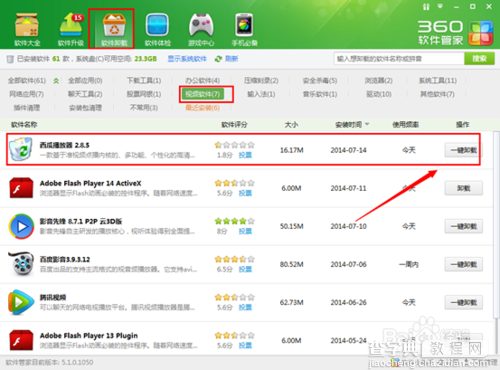Viewport: 500px width, 370px height.
Task: Select the 系统工具(11) category
Action: [x=438, y=81]
